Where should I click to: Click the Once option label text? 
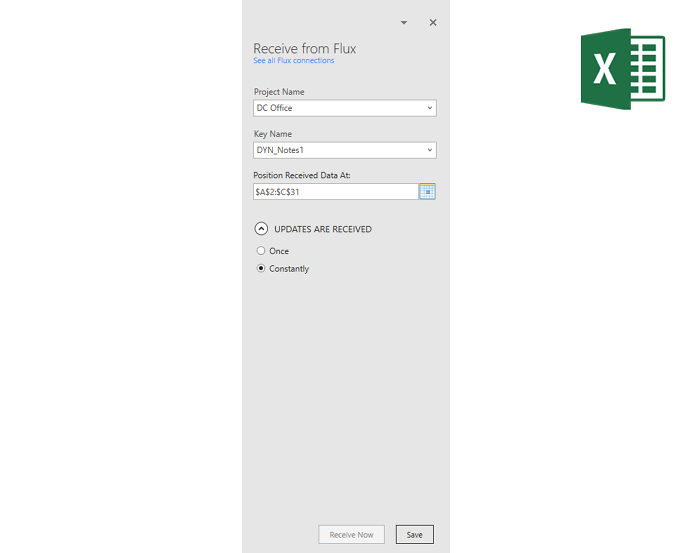tap(279, 251)
